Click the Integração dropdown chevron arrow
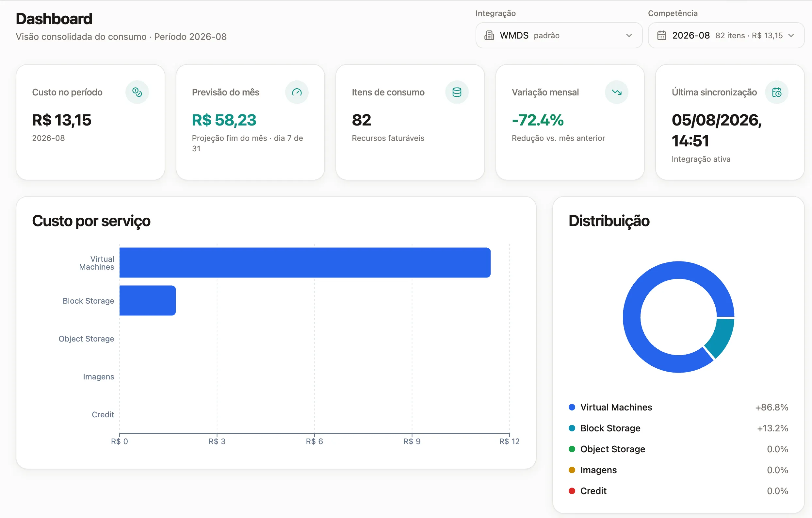The width and height of the screenshot is (812, 518). coord(629,35)
